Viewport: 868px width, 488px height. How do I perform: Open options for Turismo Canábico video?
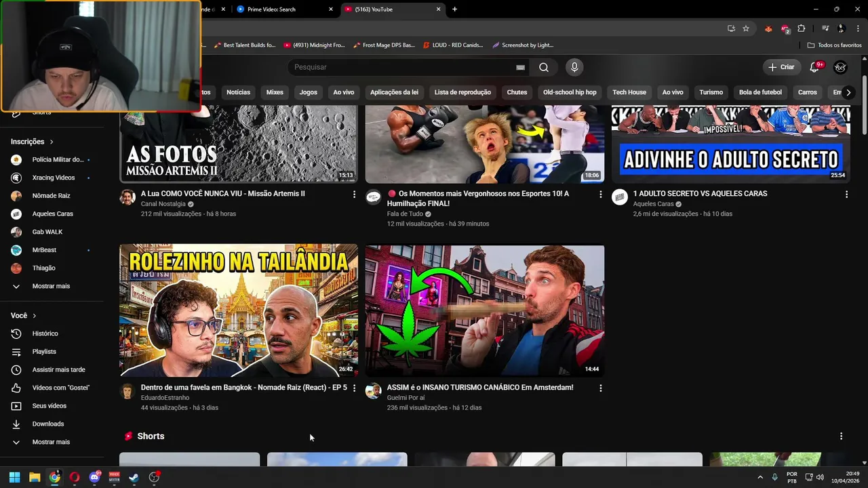(x=600, y=388)
